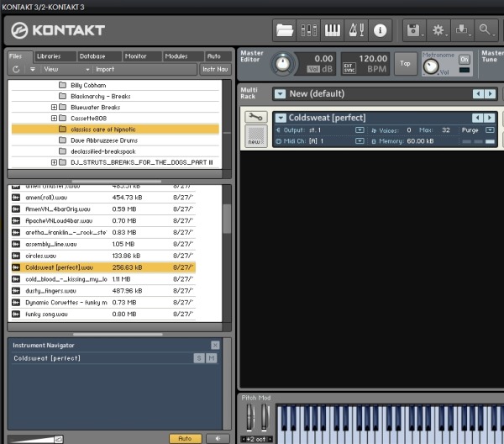The height and width of the screenshot is (444, 504).
Task: Close the Instrument Navigator panel
Action: pyautogui.click(x=215, y=346)
